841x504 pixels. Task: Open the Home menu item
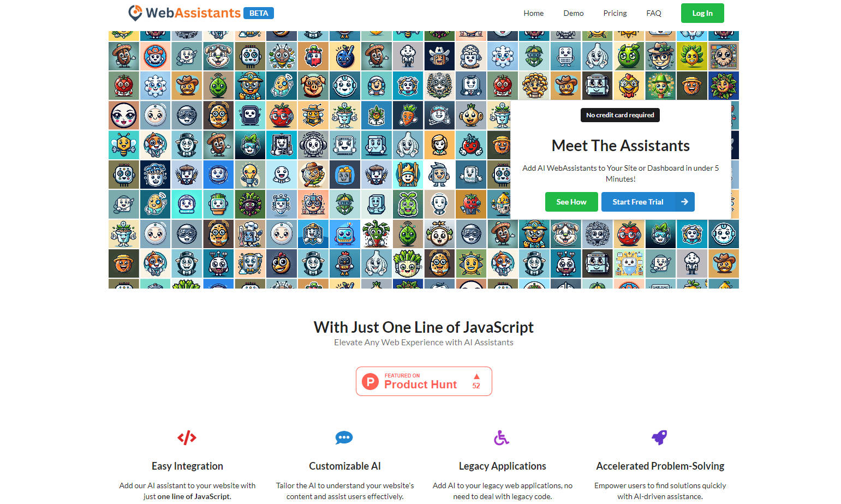coord(533,13)
